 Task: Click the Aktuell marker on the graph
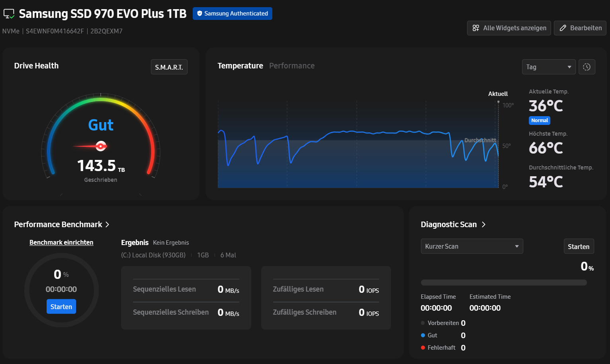(x=498, y=94)
